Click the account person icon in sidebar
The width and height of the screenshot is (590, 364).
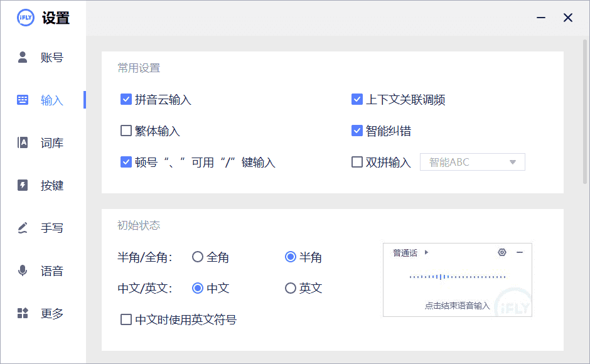23,58
